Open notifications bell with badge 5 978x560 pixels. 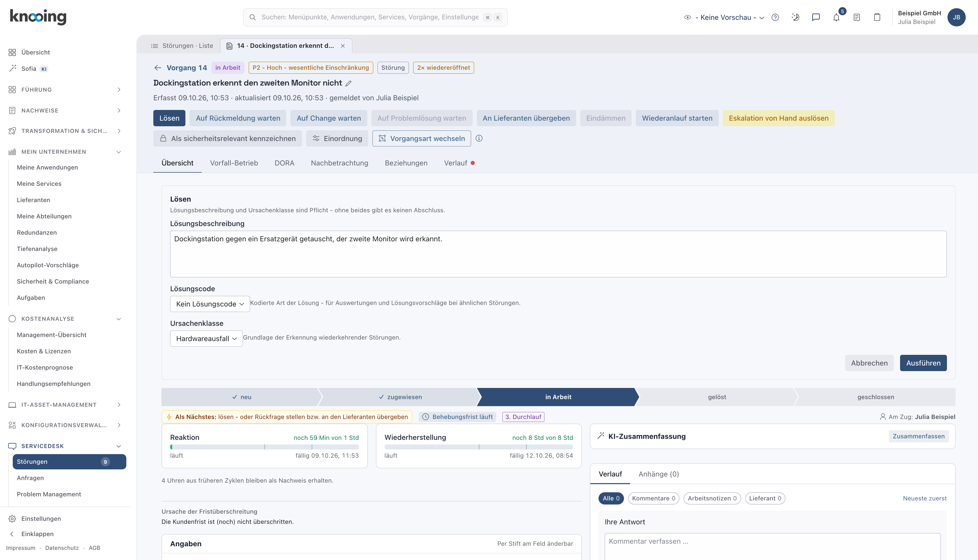click(x=836, y=17)
